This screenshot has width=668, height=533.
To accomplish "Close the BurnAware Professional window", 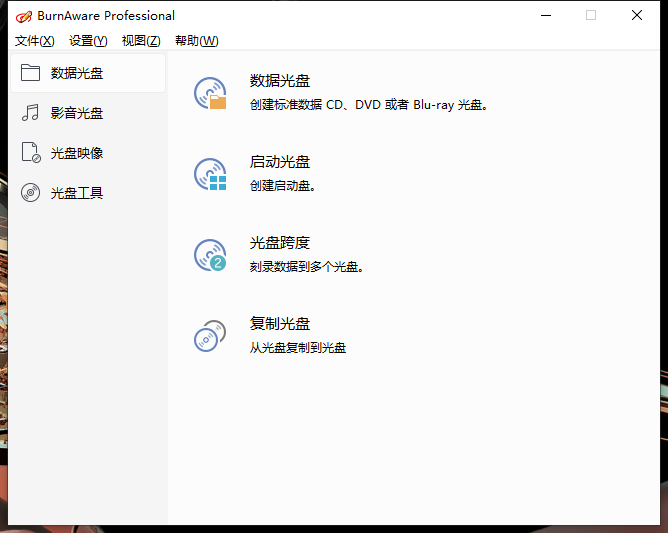I will 637,15.
